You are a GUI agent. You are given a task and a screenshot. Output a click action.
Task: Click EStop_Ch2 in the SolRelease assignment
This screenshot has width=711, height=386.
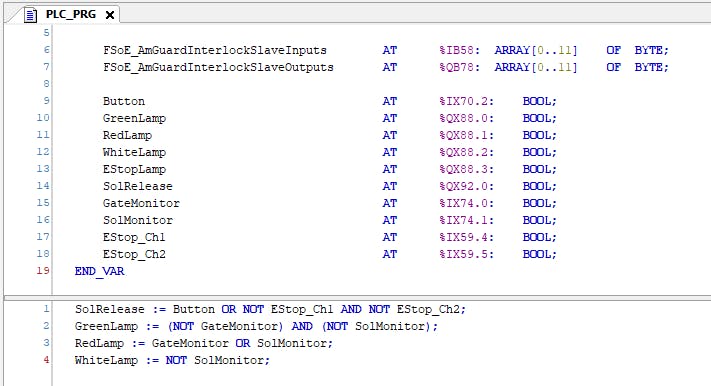pyautogui.click(x=428, y=309)
